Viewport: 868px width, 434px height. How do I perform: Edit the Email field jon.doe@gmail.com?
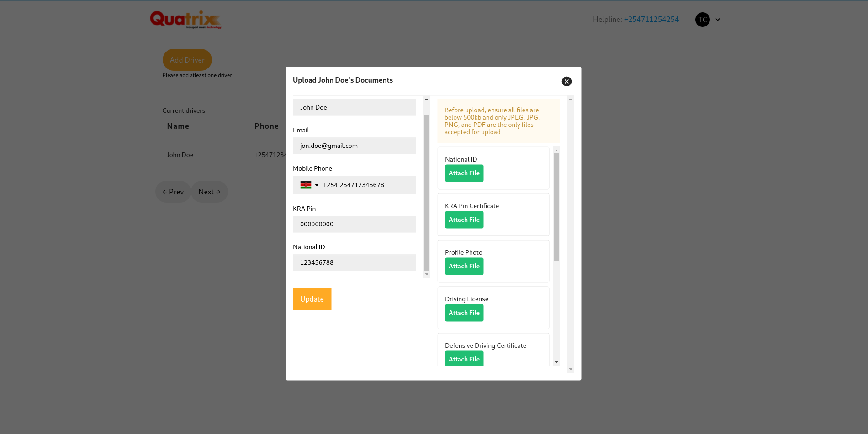point(355,146)
